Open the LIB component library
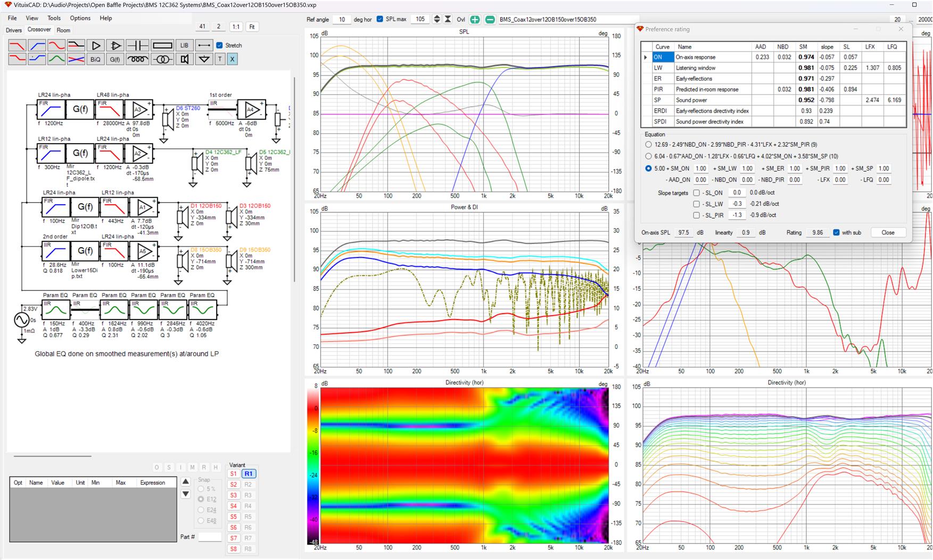 [x=184, y=46]
